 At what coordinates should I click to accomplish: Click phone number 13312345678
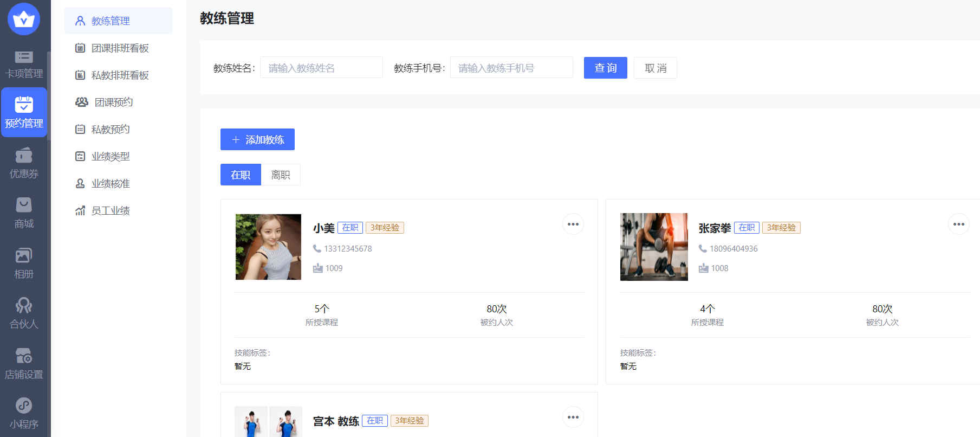[348, 248]
